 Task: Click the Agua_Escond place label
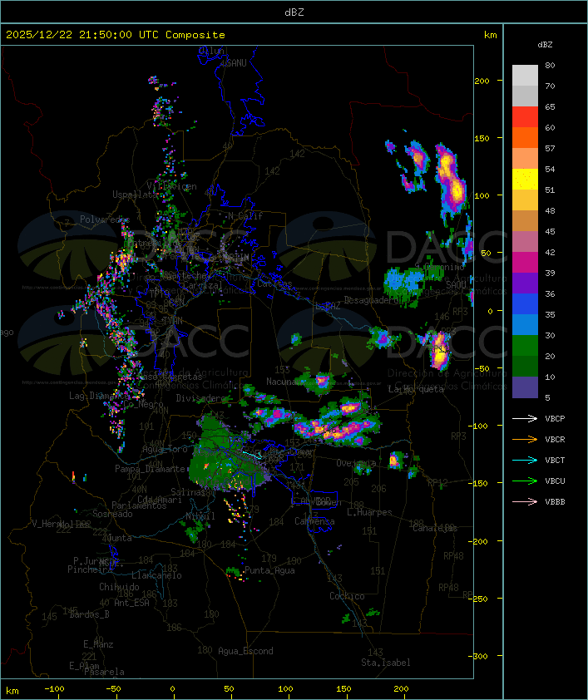pyautogui.click(x=245, y=651)
